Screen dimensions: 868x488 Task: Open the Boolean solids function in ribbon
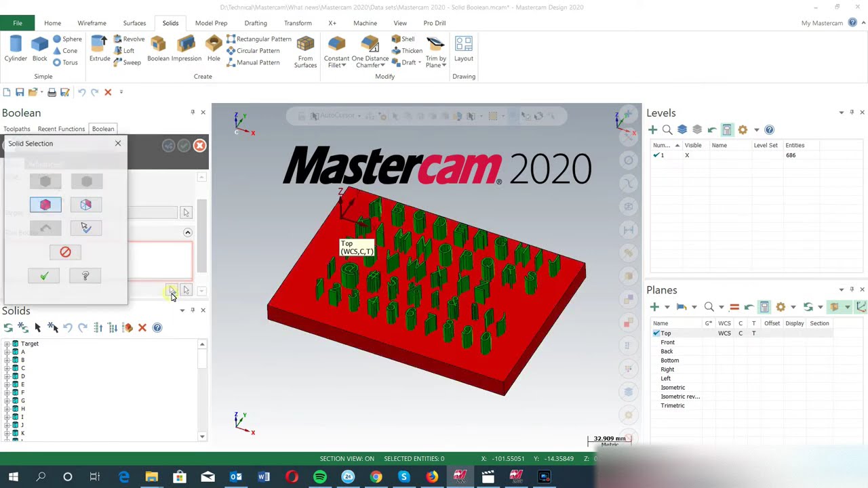[158, 49]
